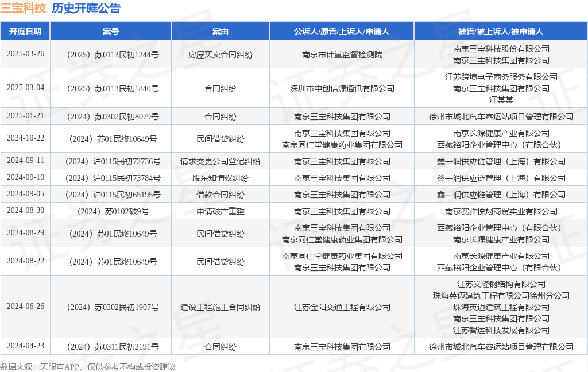The width and height of the screenshot is (588, 372).
Task: Click defendant '珠海英迈建筑工程有限公司徐州分公司'
Action: coord(501,296)
